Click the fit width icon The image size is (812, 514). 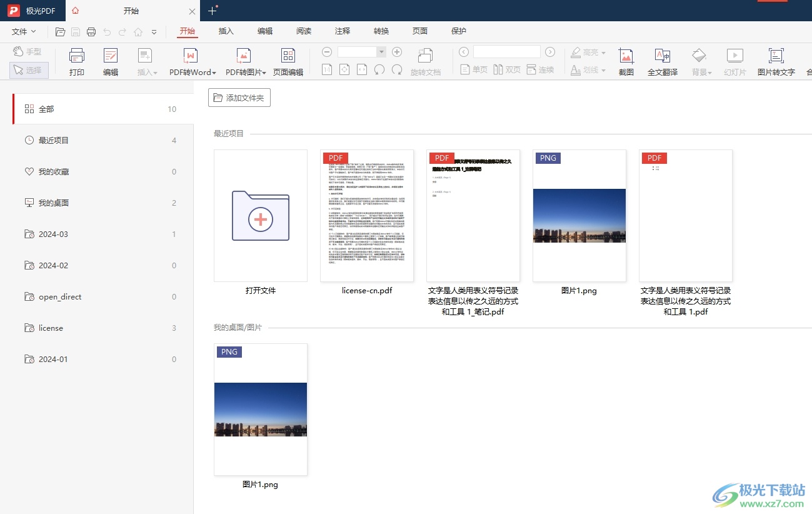[x=362, y=69]
